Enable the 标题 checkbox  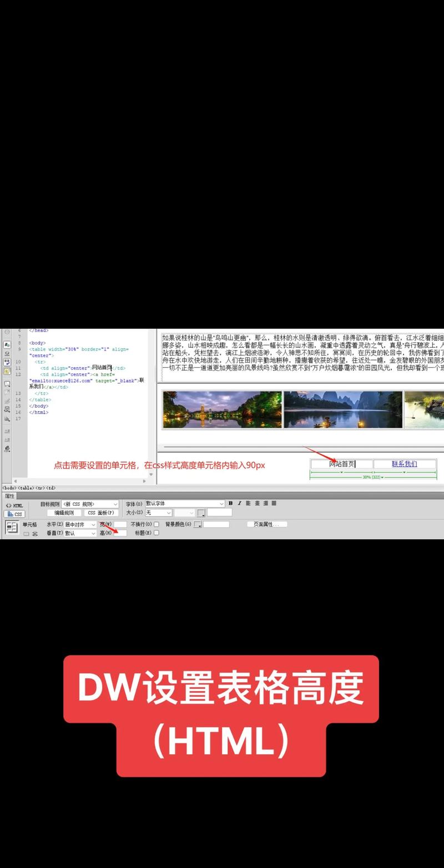coord(155,534)
